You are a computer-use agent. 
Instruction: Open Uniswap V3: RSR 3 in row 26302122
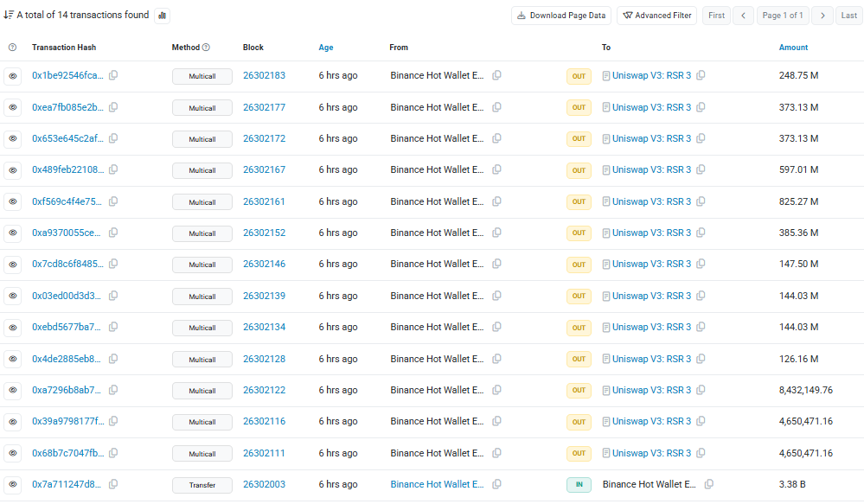pyautogui.click(x=651, y=390)
